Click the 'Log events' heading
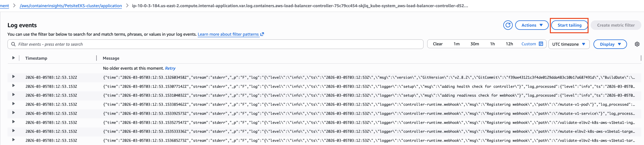The image size is (644, 145). (x=22, y=25)
